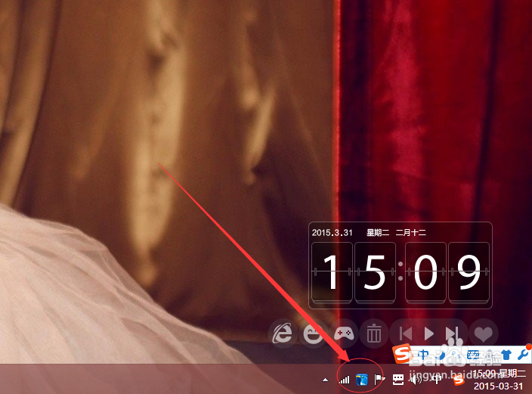This screenshot has width=532, height=394.
Task: Click the smiley face widget icon
Action: point(313,334)
